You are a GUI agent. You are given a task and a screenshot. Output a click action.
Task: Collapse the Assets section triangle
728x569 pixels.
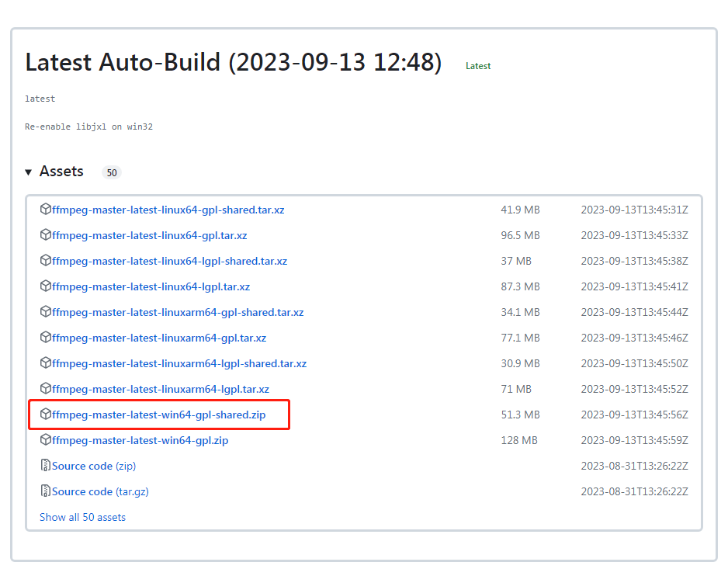(x=29, y=172)
